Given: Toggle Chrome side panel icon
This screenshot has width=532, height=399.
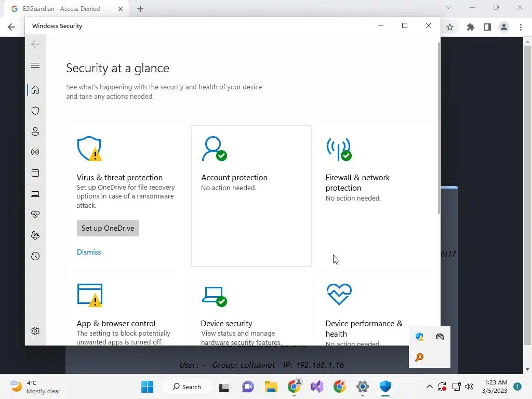Looking at the screenshot, I should pyautogui.click(x=487, y=27).
